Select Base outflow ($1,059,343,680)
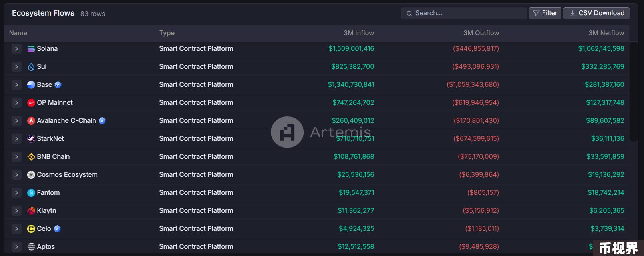644x256 pixels. click(473, 85)
